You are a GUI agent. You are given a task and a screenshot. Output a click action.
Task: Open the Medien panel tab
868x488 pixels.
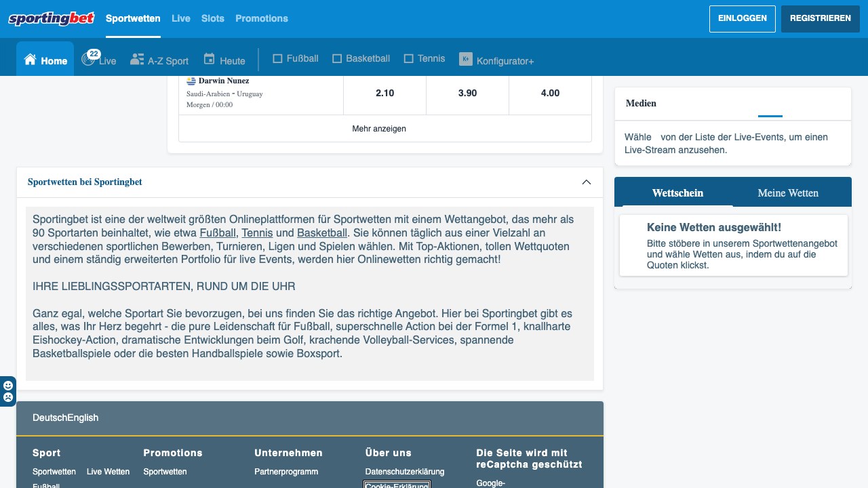pos(641,103)
